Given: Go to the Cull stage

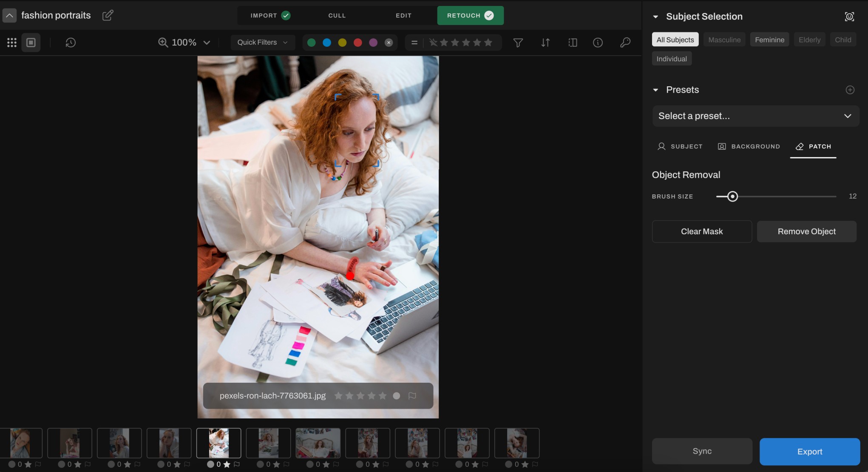Looking at the screenshot, I should 337,15.
